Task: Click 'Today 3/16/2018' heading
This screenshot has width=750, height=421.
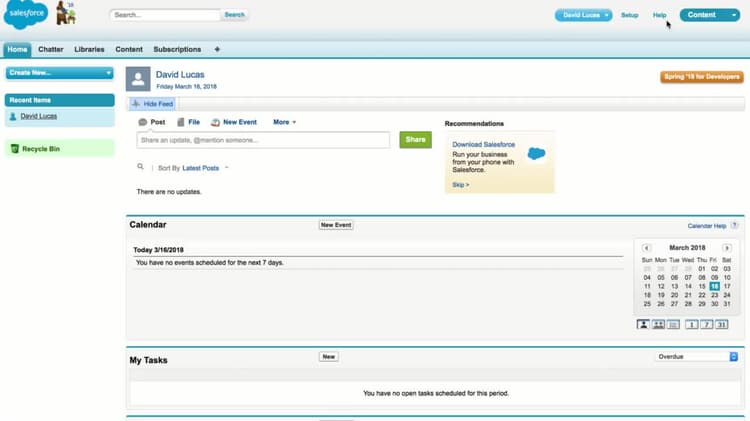Action: (158, 250)
